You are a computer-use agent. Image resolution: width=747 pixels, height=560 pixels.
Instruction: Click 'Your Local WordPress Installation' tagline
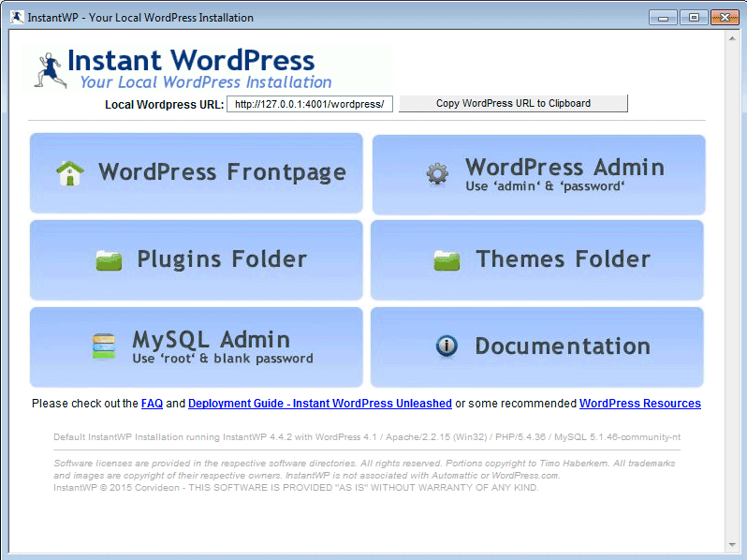pyautogui.click(x=206, y=82)
